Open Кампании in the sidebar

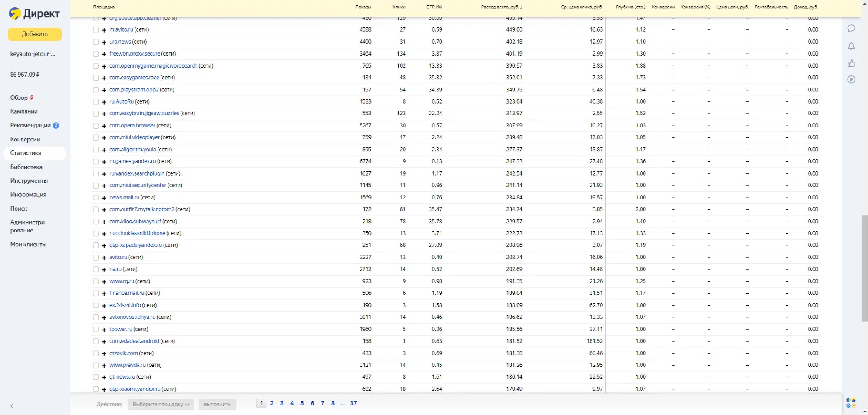pos(24,111)
